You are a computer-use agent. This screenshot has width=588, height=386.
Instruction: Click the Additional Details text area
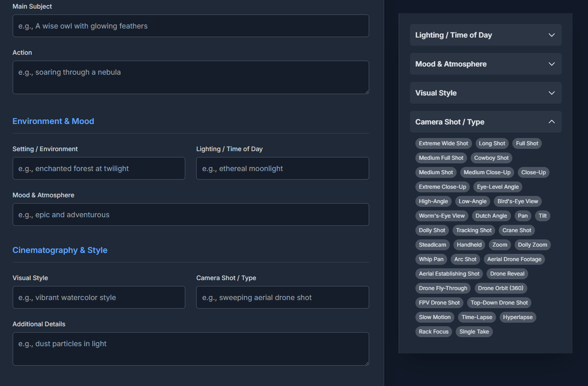point(191,348)
